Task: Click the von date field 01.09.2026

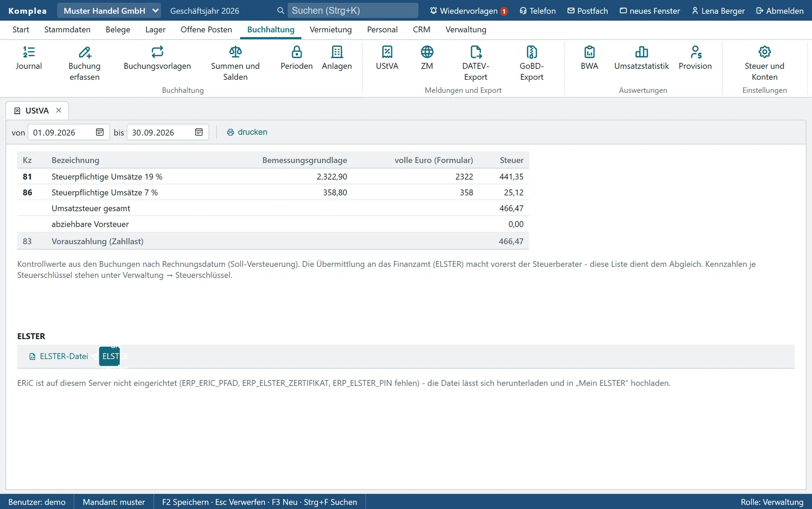Action: point(69,132)
